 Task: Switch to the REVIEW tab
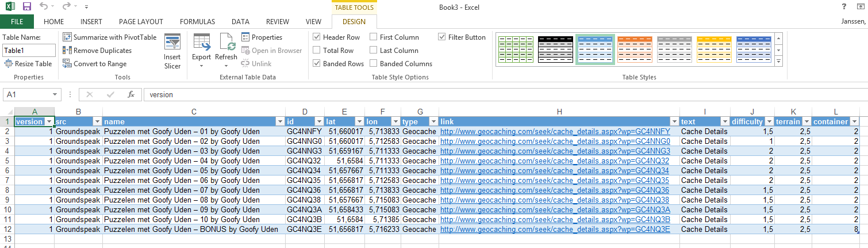tap(278, 22)
